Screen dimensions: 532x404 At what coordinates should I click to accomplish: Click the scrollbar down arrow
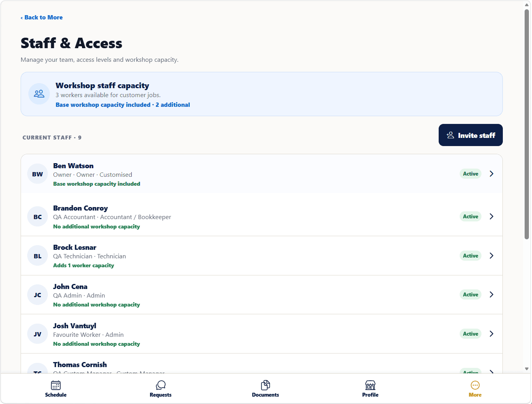pos(527,369)
